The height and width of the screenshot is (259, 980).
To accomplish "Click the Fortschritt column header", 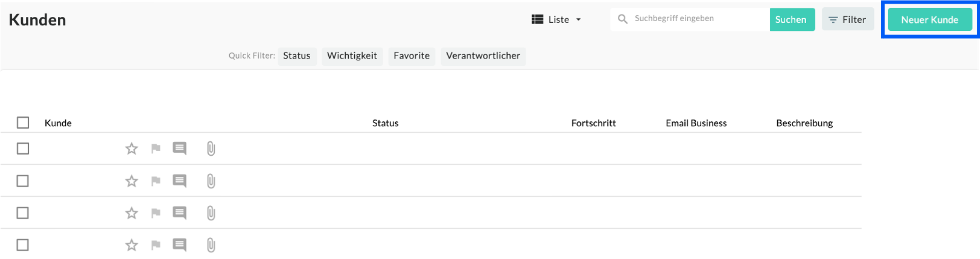I will [593, 123].
